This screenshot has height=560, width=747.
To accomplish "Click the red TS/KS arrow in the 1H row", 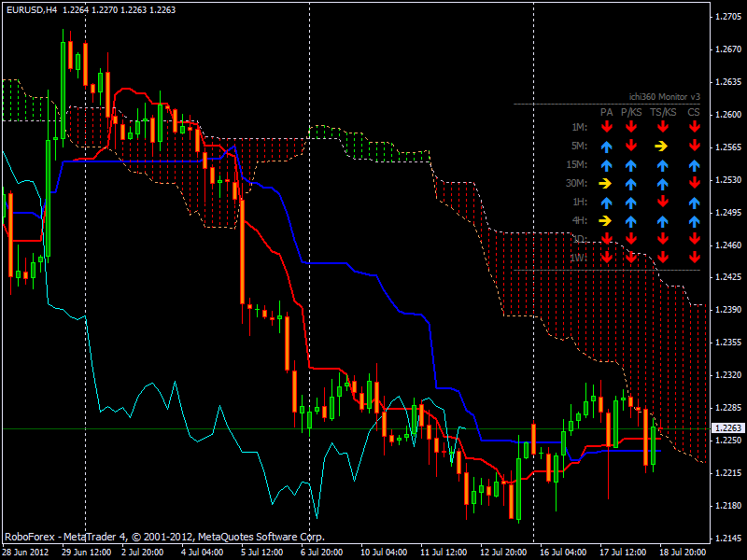I will click(x=662, y=202).
